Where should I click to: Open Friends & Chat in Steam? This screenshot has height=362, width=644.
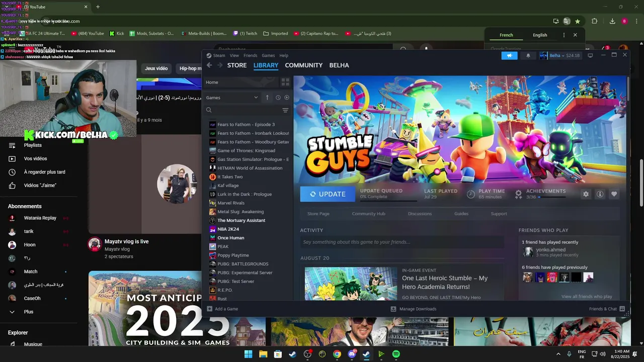(x=607, y=309)
